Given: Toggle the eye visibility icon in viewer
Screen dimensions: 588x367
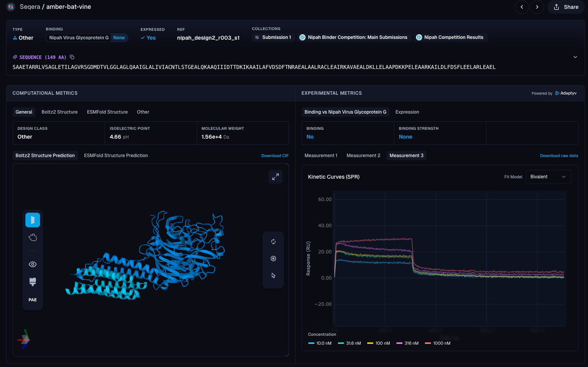Looking at the screenshot, I should coord(33,264).
